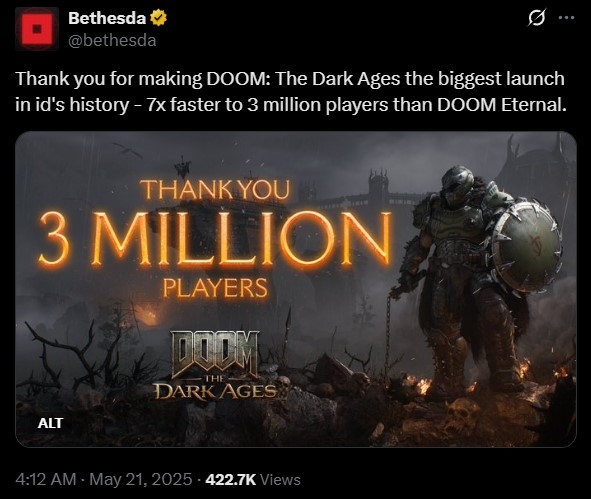Click the 4:12 AM timestamp
This screenshot has width=591, height=499.
46,480
